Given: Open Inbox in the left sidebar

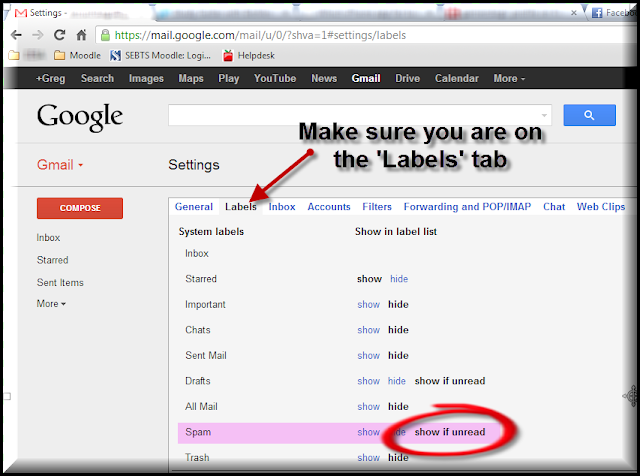Looking at the screenshot, I should click(48, 238).
